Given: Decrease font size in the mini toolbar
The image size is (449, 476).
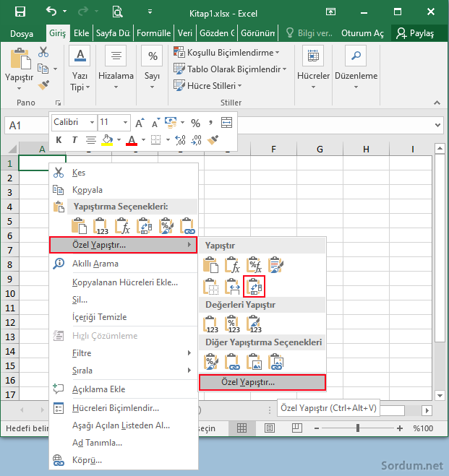Looking at the screenshot, I should coord(155,123).
